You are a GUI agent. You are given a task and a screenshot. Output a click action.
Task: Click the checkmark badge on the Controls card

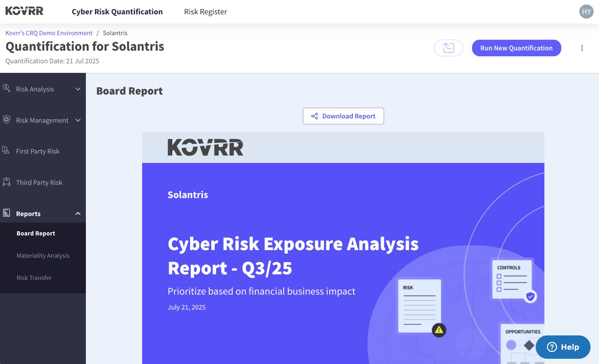tap(530, 297)
